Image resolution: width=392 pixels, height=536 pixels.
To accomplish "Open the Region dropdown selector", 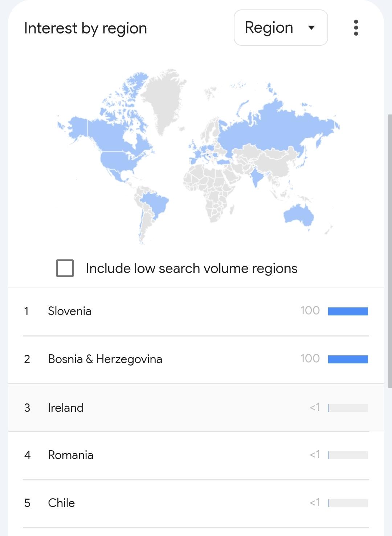I will [281, 28].
